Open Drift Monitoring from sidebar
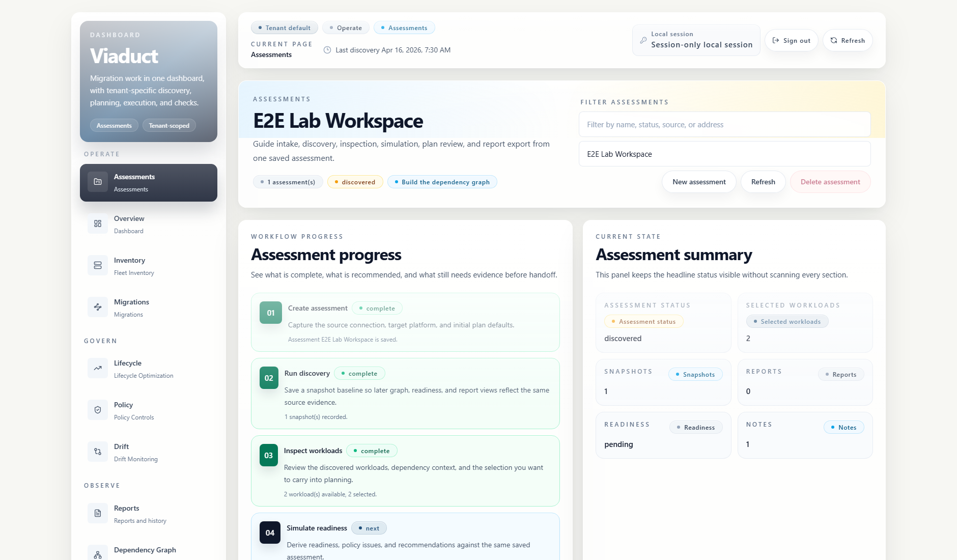This screenshot has height=560, width=957. (x=149, y=453)
